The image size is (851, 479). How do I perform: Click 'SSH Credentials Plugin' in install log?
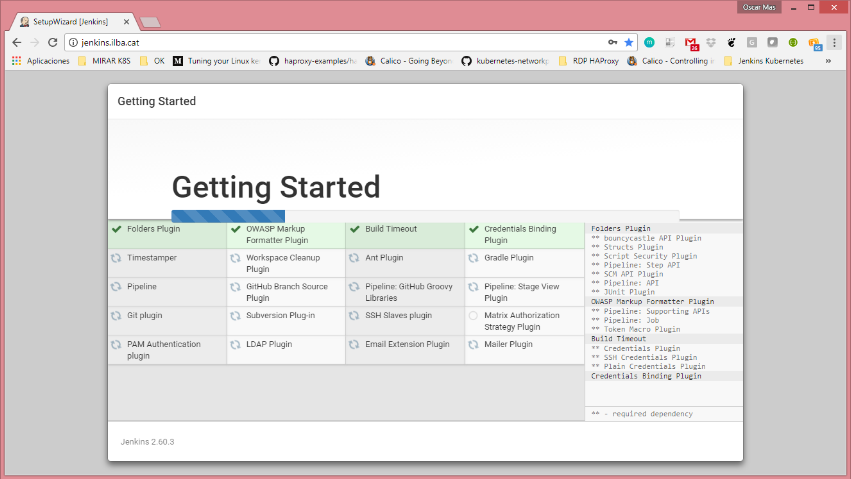pyautogui.click(x=650, y=357)
